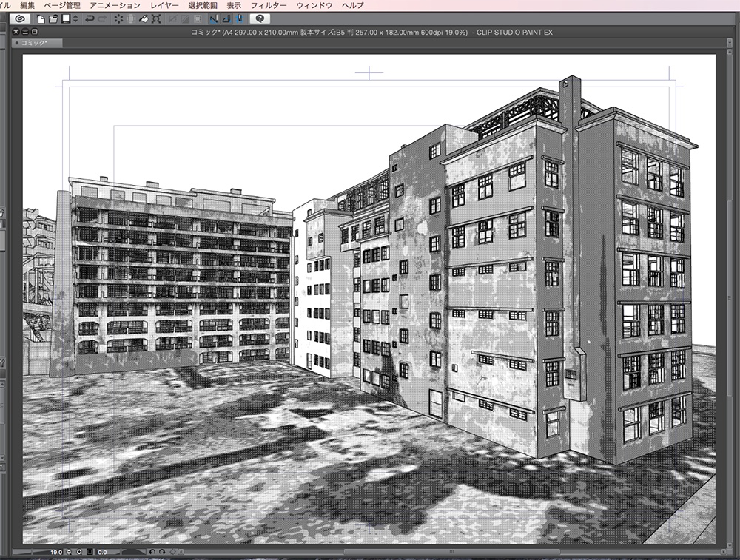The height and width of the screenshot is (560, 740).
Task: Zoom out with the minus button
Action: [x=70, y=552]
